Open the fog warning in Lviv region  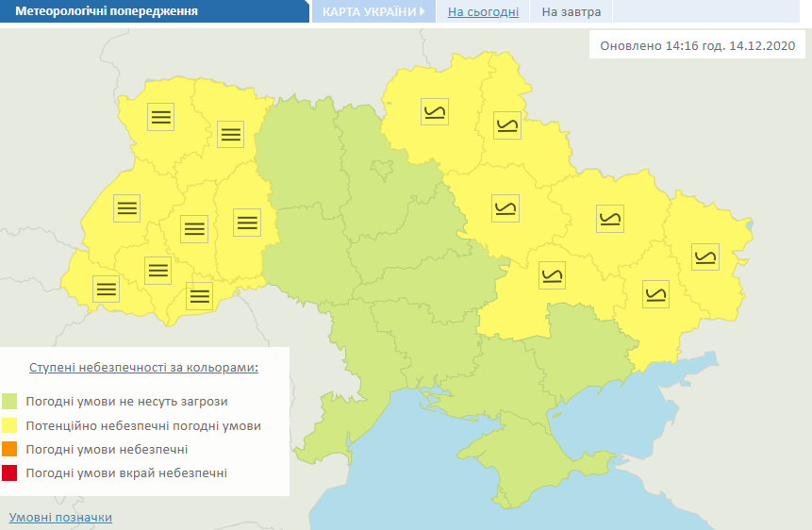[126, 207]
